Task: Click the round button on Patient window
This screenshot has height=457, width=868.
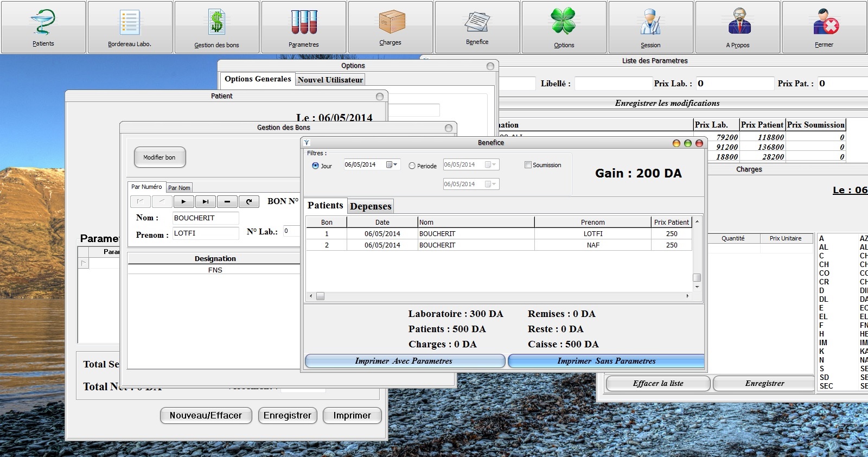Action: (380, 97)
